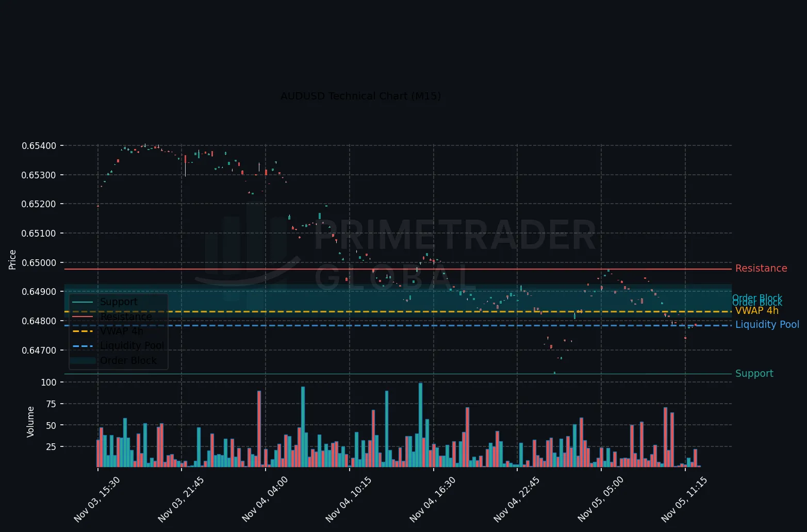Click the Nov 04, 10:15 time label
Viewport: 807px width, 532px height.
point(349,500)
